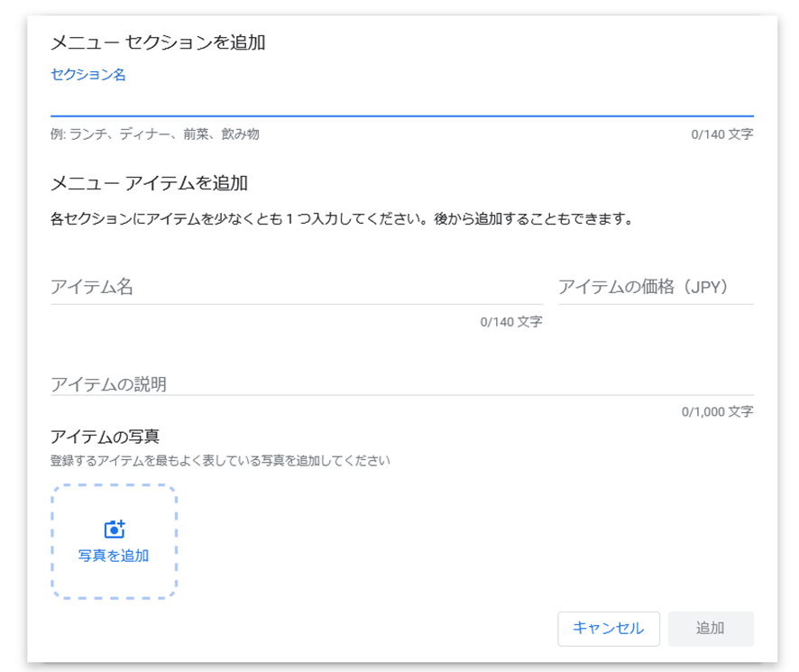Click the 各セクションにアイテム instruction sentence

click(342, 219)
